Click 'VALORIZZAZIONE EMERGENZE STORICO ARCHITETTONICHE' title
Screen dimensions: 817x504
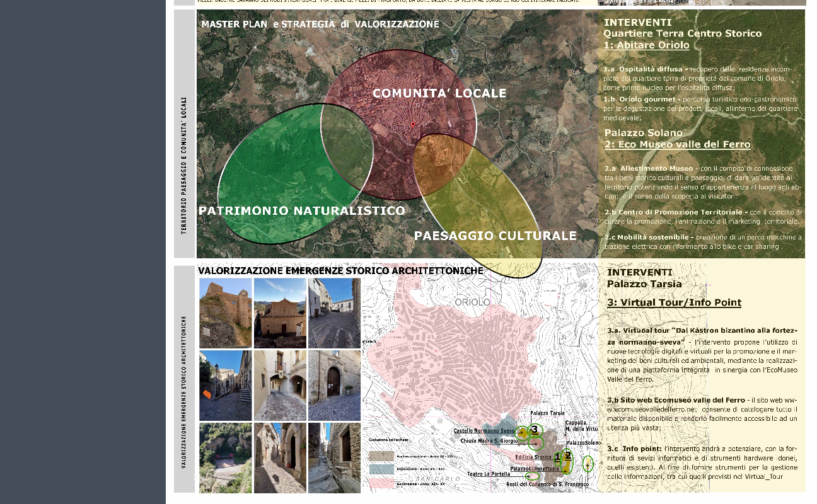point(340,271)
